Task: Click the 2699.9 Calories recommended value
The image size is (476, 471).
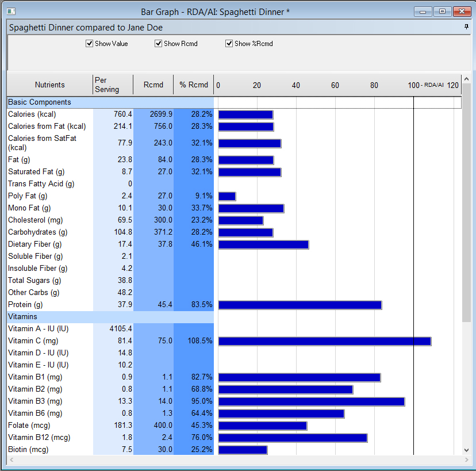Action: [x=161, y=114]
